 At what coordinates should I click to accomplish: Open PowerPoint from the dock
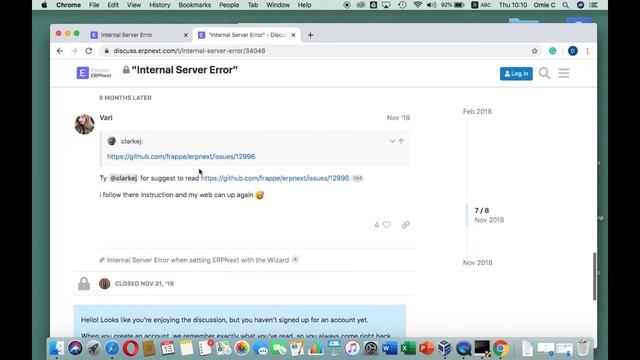tap(426, 348)
